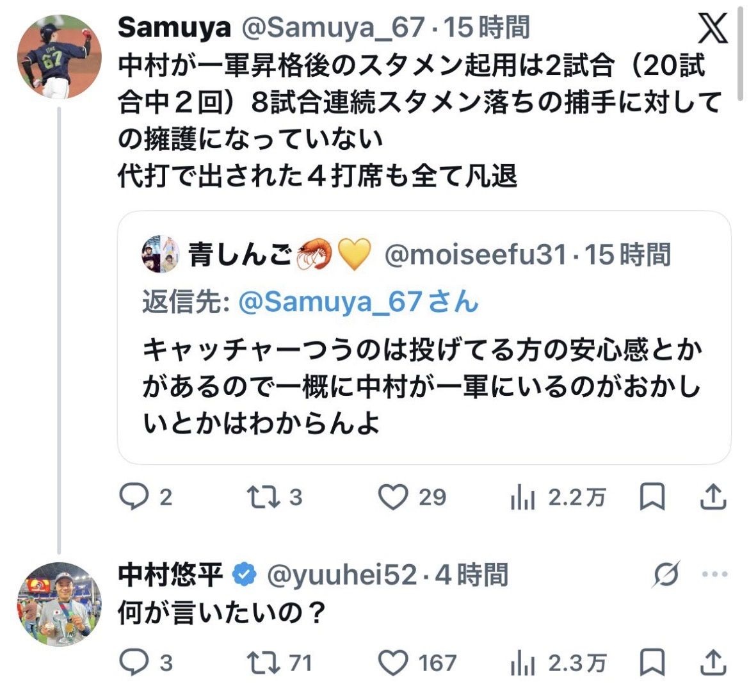Click the @yuuhei52 username handle
The image size is (749, 700).
(x=341, y=575)
